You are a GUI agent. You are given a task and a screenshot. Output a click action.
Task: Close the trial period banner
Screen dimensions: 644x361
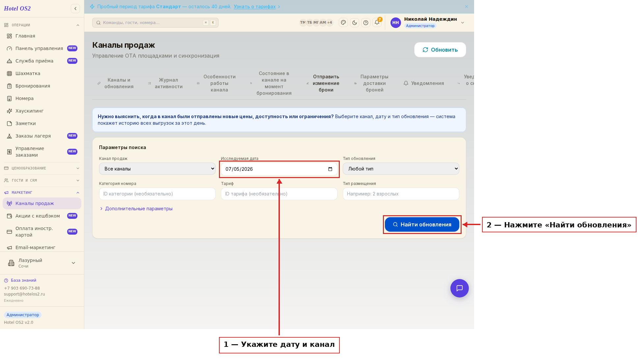(x=467, y=7)
